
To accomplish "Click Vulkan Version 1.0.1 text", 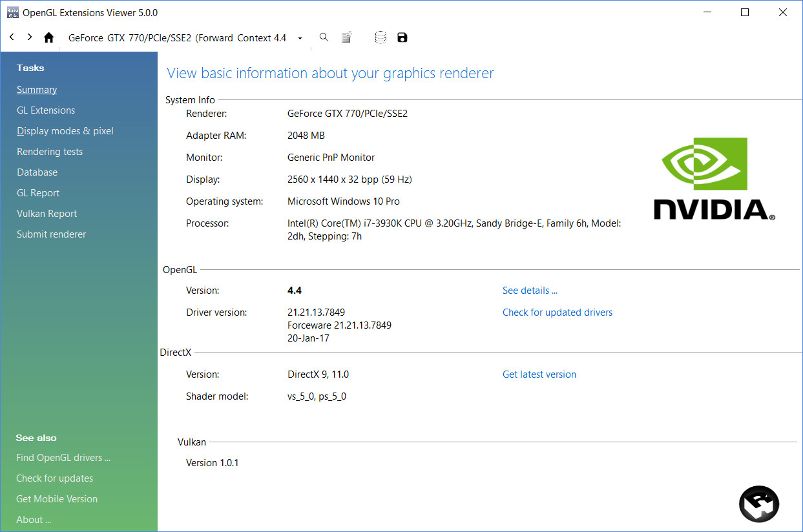I will 213,463.
